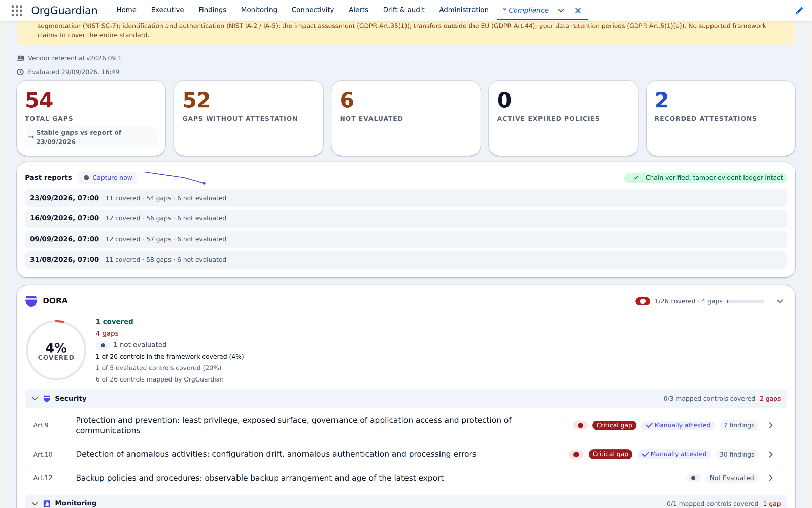This screenshot has height=508, width=812.
Task: Go to the Home menu
Action: point(126,10)
